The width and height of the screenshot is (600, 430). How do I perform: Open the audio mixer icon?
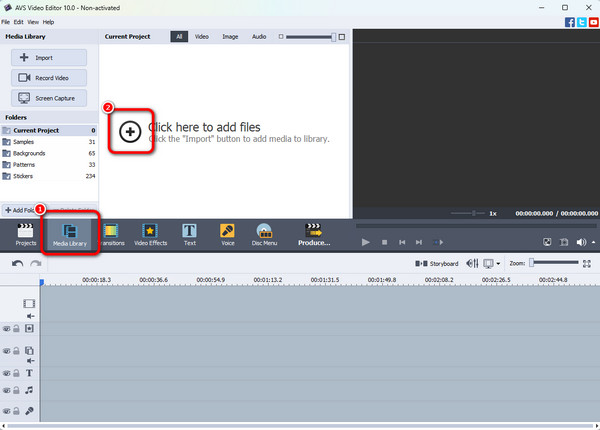(x=472, y=263)
